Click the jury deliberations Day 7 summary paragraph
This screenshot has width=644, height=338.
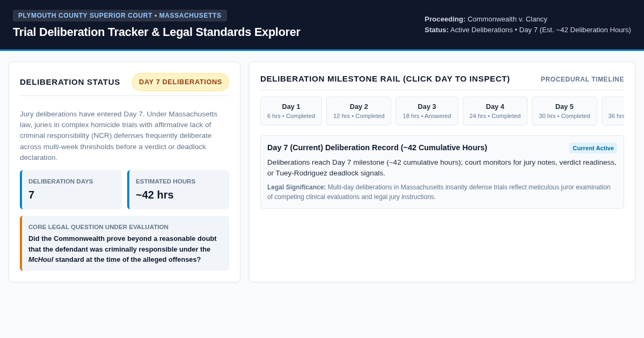click(125, 136)
